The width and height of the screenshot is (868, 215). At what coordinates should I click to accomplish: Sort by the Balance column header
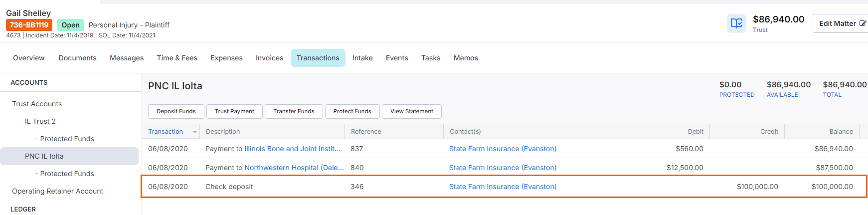click(x=841, y=132)
